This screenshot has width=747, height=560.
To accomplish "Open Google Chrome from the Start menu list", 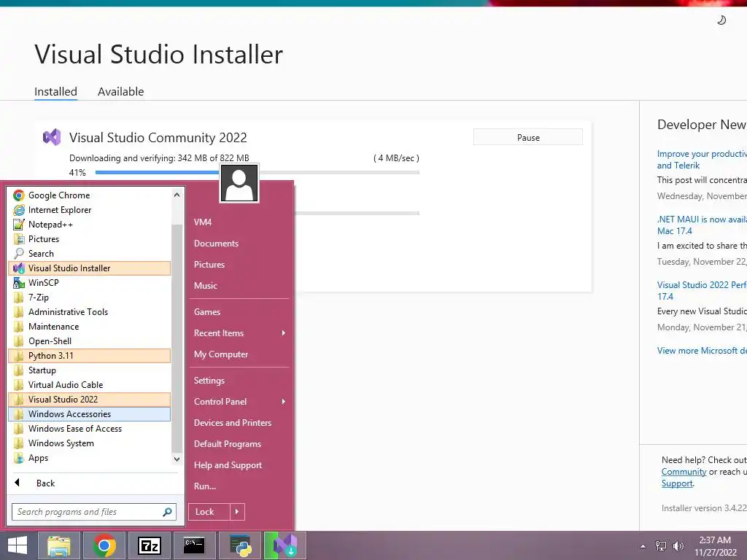I will pos(89,195).
